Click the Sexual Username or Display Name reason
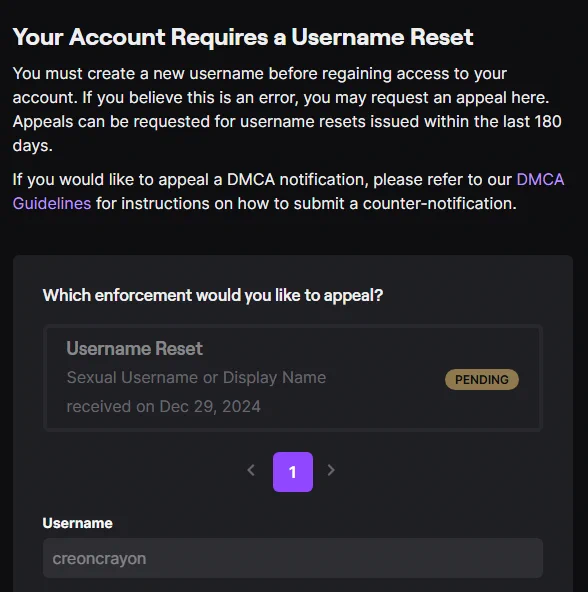Viewport: 588px width, 592px height. coord(196,378)
